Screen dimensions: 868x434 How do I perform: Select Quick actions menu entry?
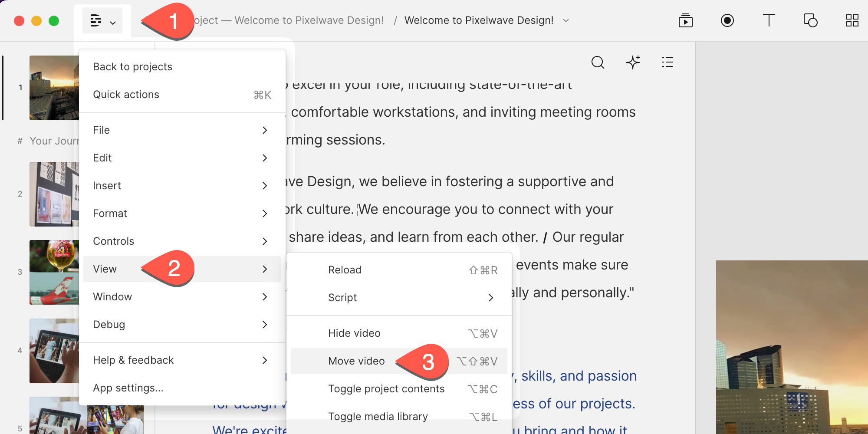pyautogui.click(x=182, y=95)
